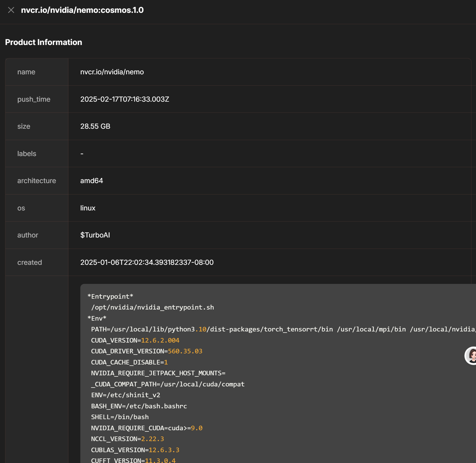
Task: Click the nvcr.io/nvidia/nemo:cosmos.1.0 panel title
Action: (82, 10)
